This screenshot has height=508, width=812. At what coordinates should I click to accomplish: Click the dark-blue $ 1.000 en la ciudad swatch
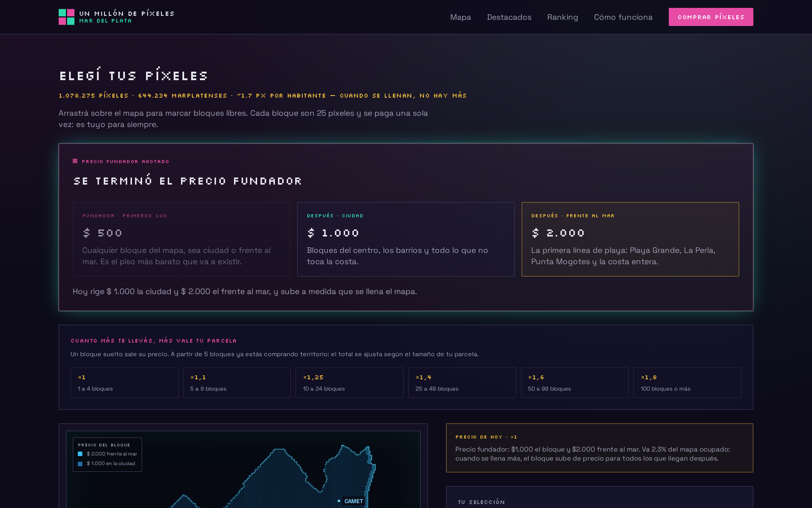point(80,464)
